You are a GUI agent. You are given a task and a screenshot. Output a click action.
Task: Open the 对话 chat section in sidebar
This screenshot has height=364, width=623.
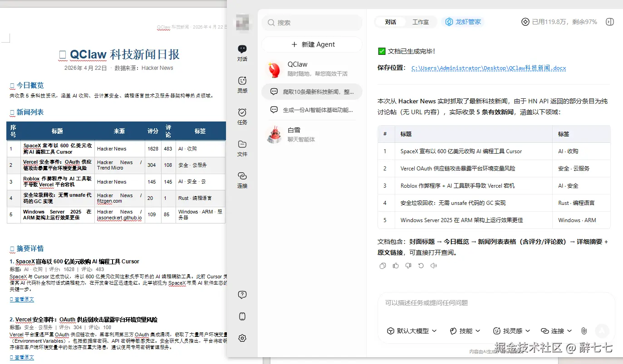click(242, 53)
